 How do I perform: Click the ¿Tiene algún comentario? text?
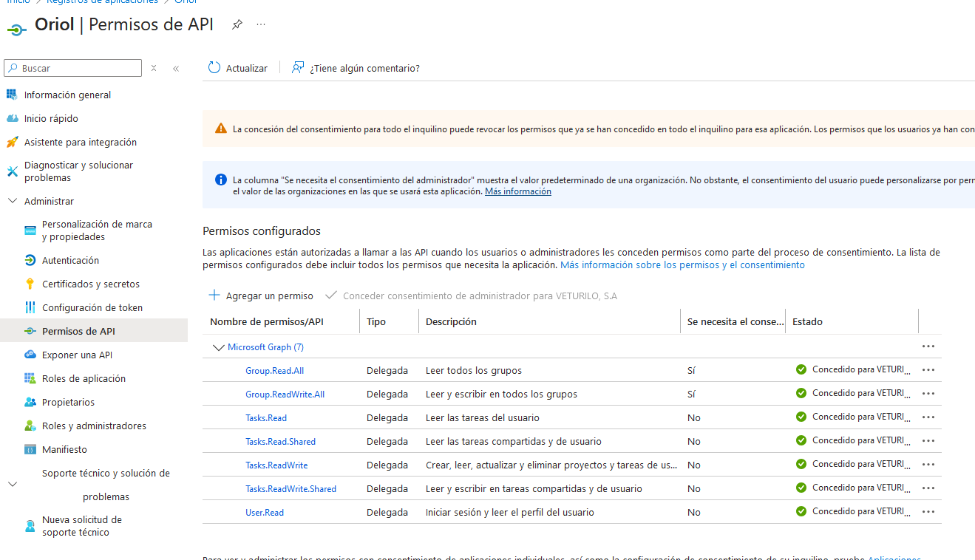364,68
